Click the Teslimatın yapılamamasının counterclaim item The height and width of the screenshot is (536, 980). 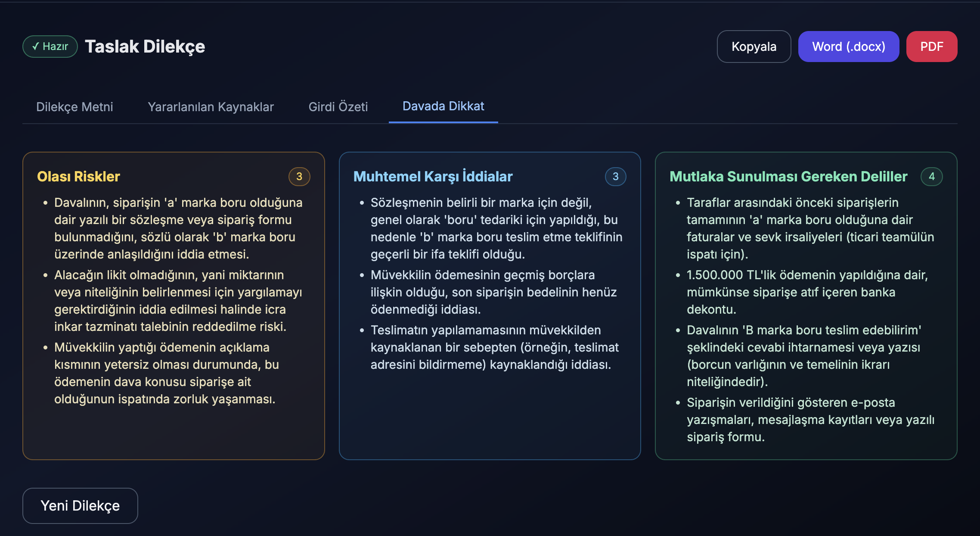[x=494, y=347]
